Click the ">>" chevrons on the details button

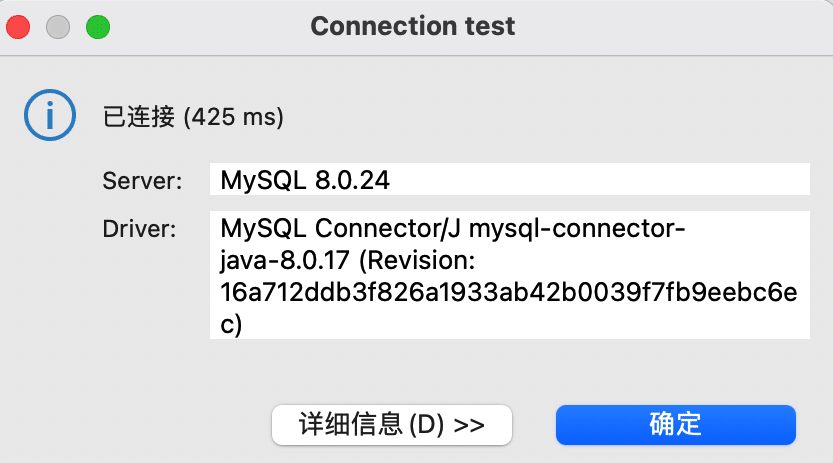coord(469,424)
